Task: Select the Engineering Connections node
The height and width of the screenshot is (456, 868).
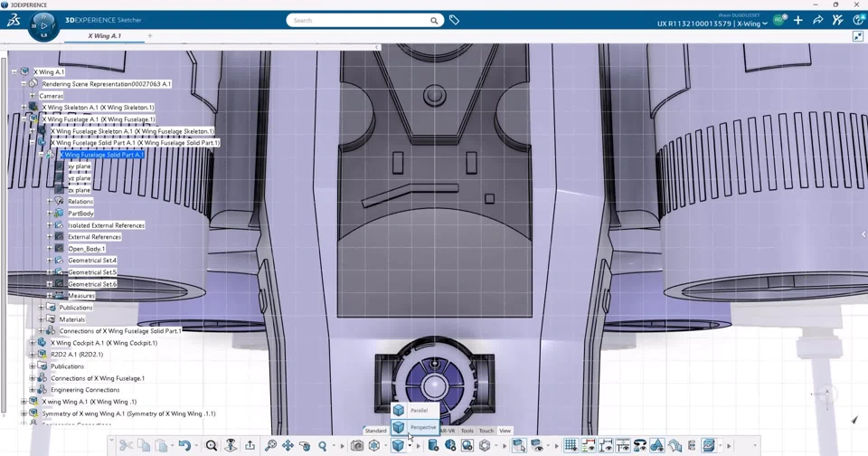Action: [85, 390]
